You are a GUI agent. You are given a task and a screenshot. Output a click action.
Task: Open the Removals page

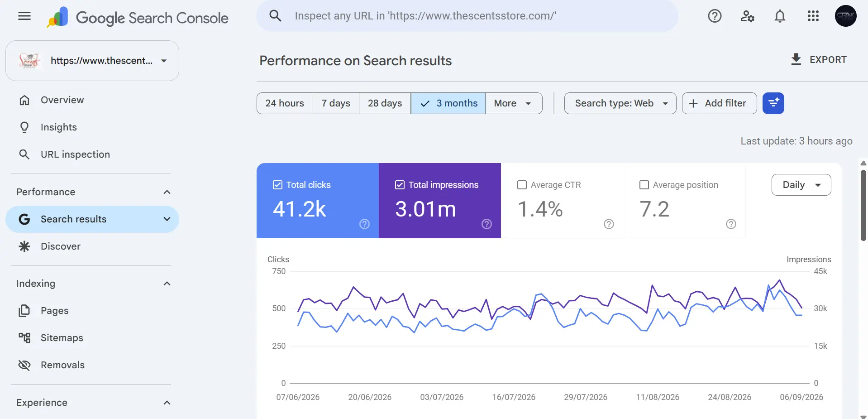(92, 365)
